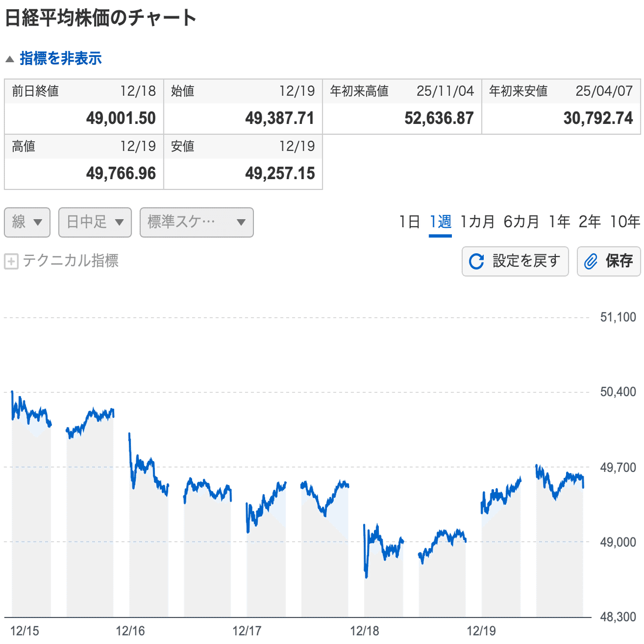Open the 日中足 interval dropdown
This screenshot has width=644, height=644.
[95, 222]
